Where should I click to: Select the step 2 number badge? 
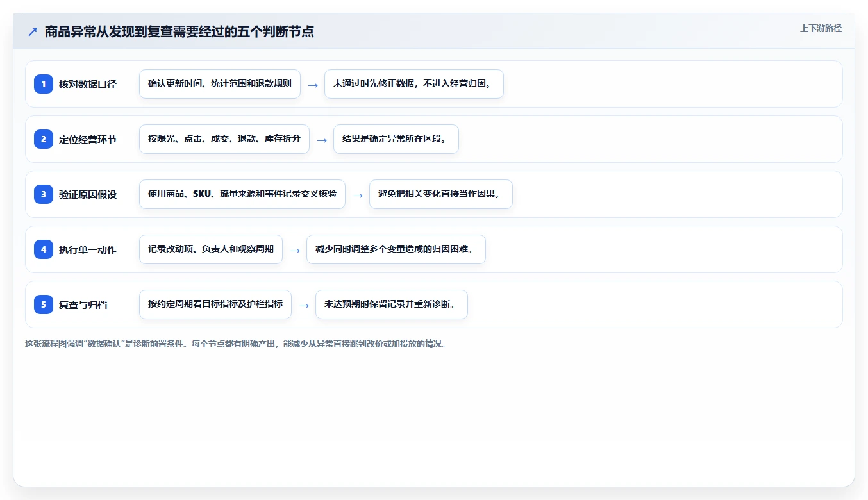44,138
